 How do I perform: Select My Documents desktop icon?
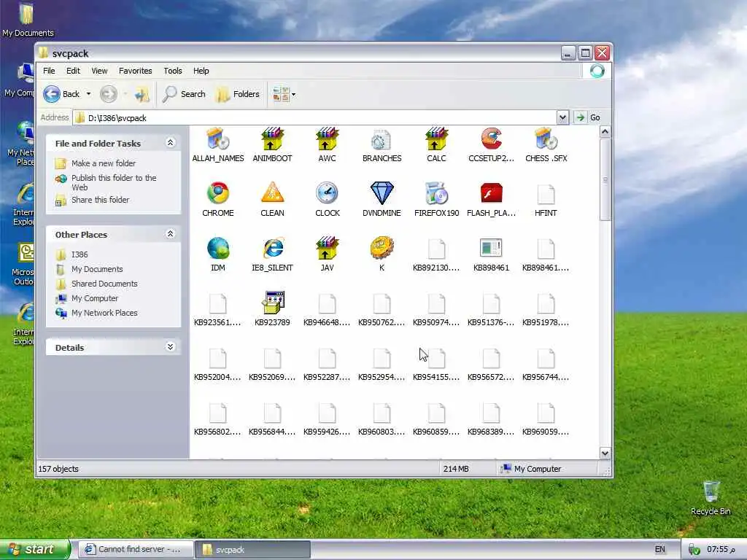pos(27,20)
